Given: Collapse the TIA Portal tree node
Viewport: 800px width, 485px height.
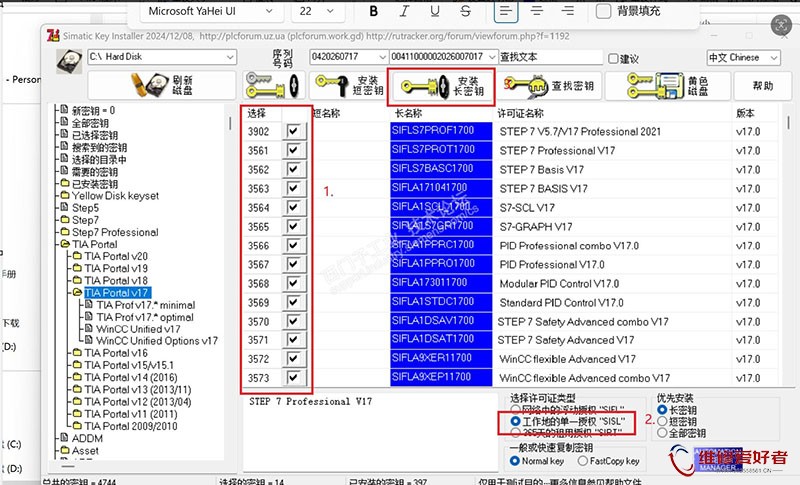Looking at the screenshot, I should tap(65, 244).
